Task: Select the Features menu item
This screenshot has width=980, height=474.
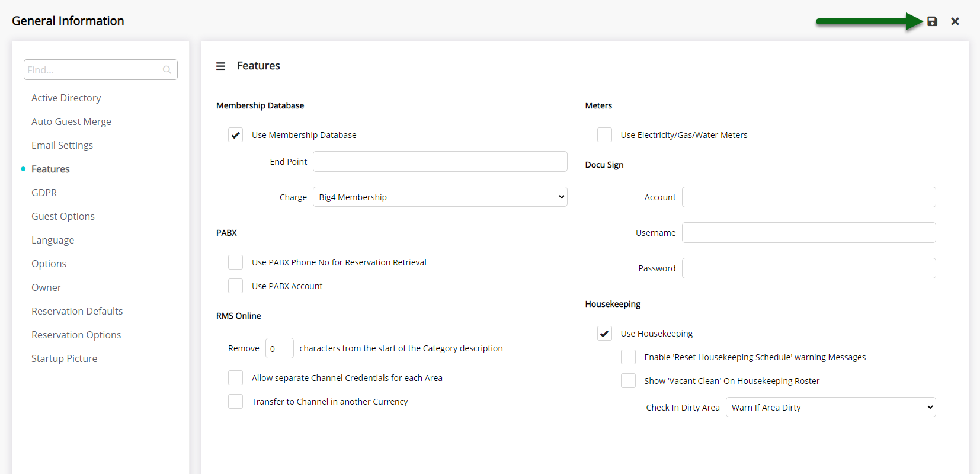Action: click(x=50, y=169)
